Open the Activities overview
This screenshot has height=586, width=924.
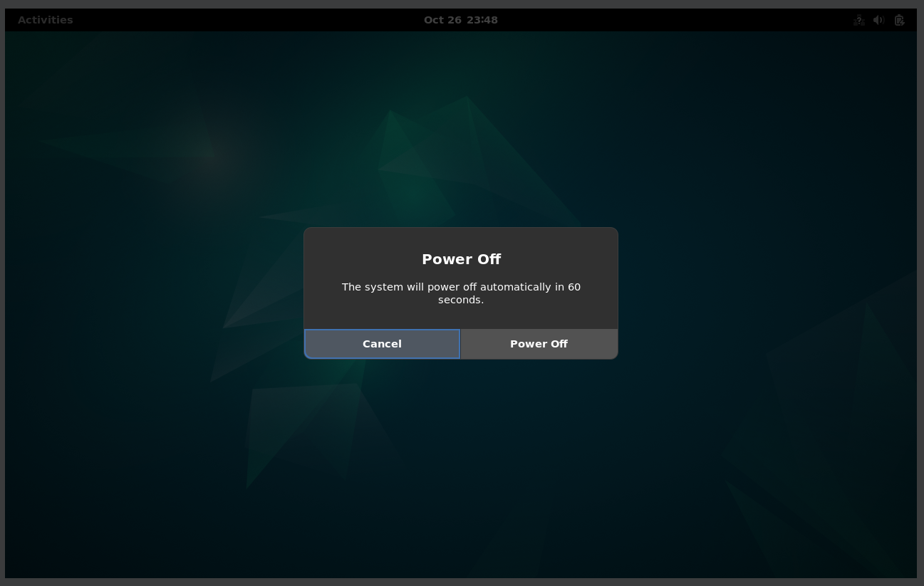(45, 20)
